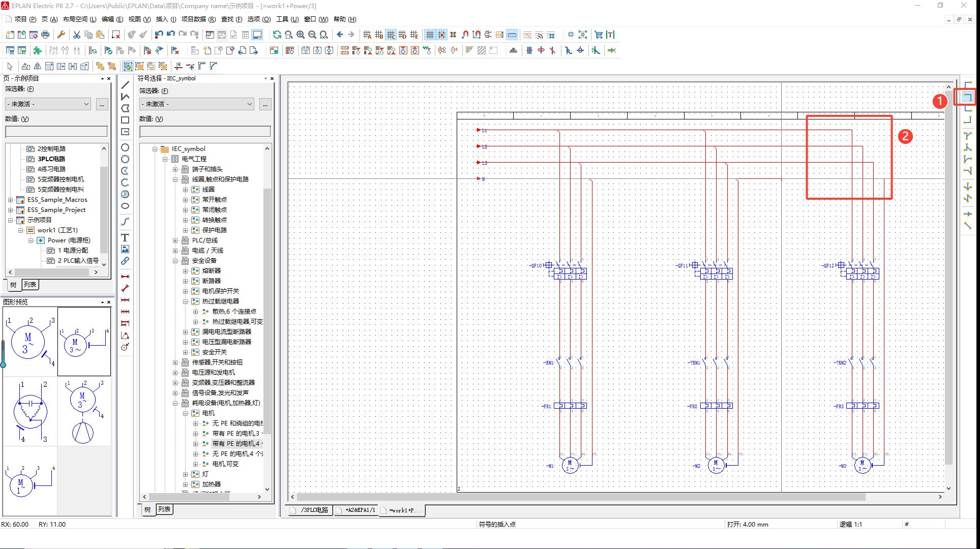Toggle the grid display button

[x=430, y=35]
